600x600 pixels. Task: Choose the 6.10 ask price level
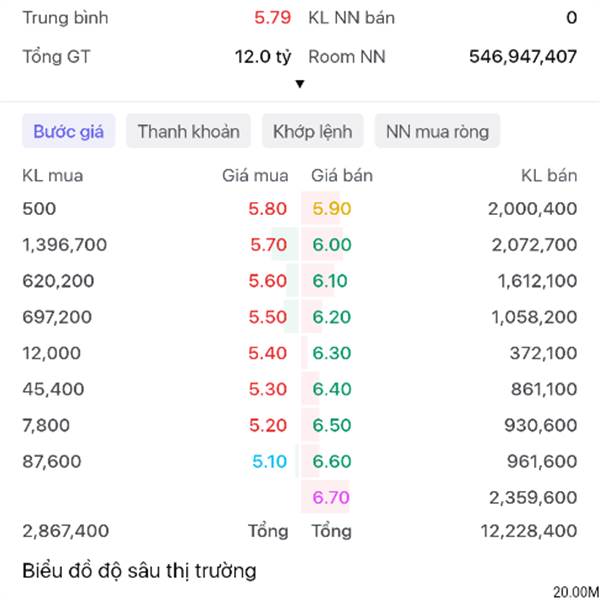click(x=332, y=281)
